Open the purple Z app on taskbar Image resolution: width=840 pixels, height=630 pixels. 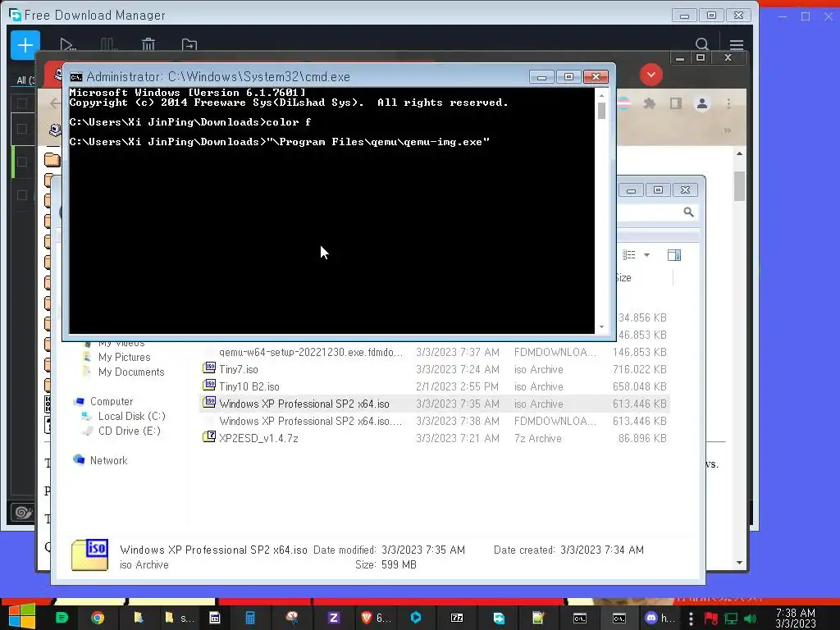(333, 618)
